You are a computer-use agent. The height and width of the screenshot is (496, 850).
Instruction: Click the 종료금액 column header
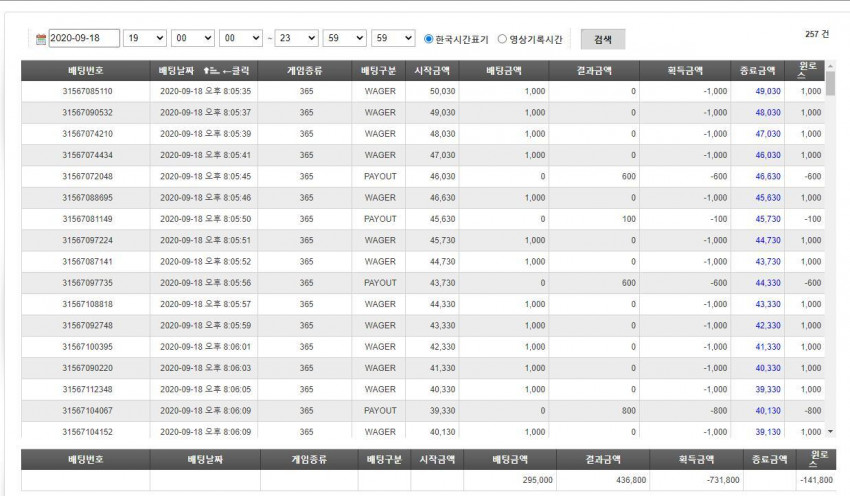click(757, 70)
